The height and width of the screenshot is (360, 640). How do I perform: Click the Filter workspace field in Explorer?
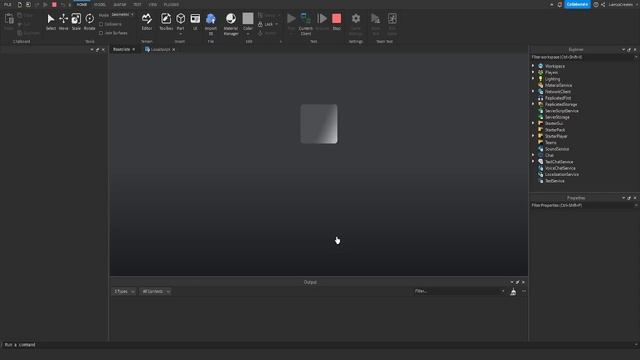pos(584,57)
